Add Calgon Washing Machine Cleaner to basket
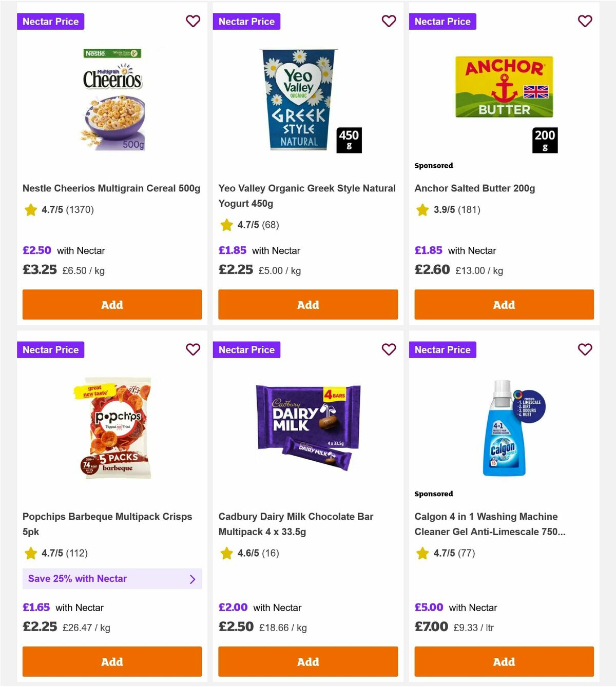This screenshot has width=616, height=687. point(504,661)
